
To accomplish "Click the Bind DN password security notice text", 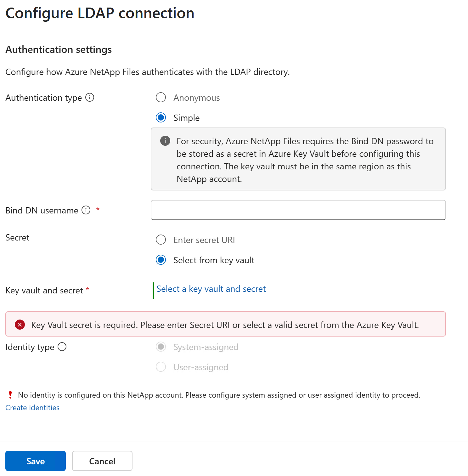I will click(x=305, y=160).
